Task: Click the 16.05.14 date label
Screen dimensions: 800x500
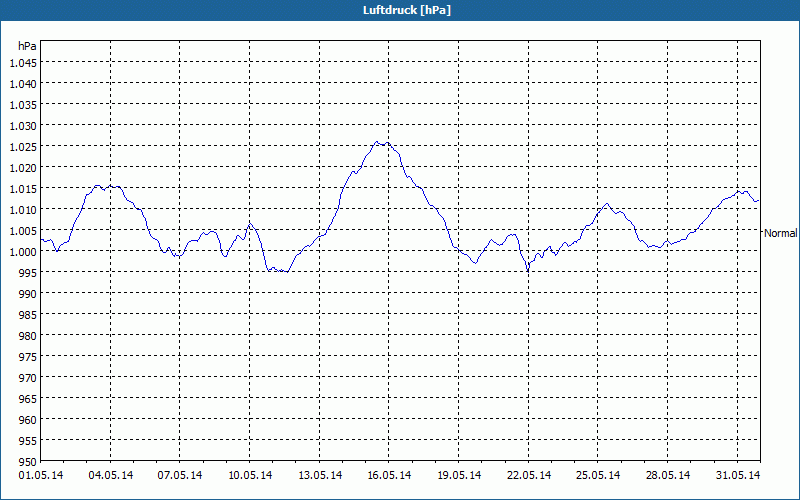Action: pyautogui.click(x=389, y=475)
